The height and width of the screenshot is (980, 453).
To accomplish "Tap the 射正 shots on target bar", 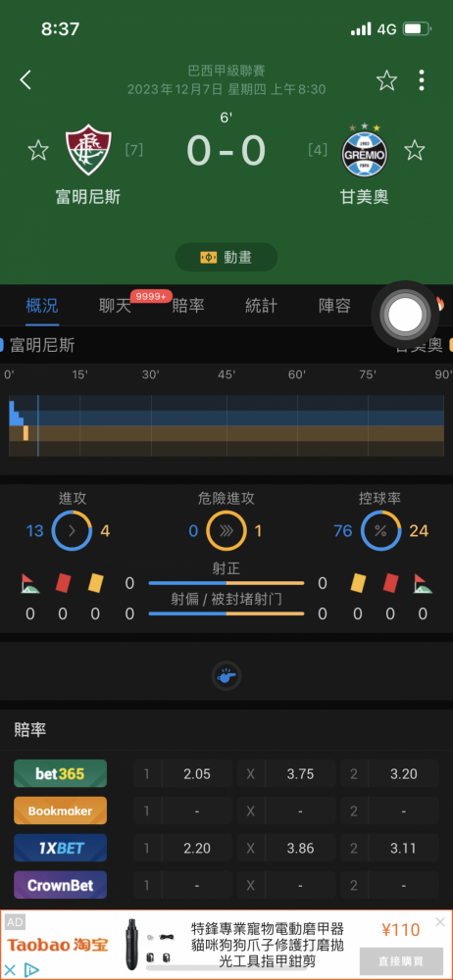I will 226,583.
